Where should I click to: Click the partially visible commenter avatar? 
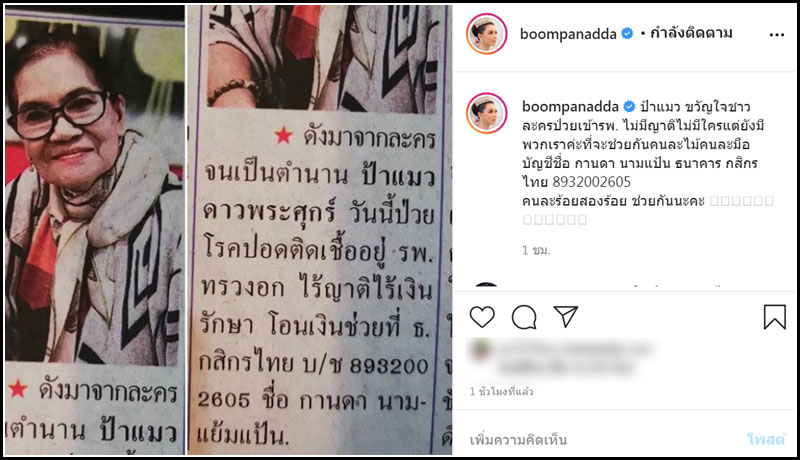tap(486, 286)
